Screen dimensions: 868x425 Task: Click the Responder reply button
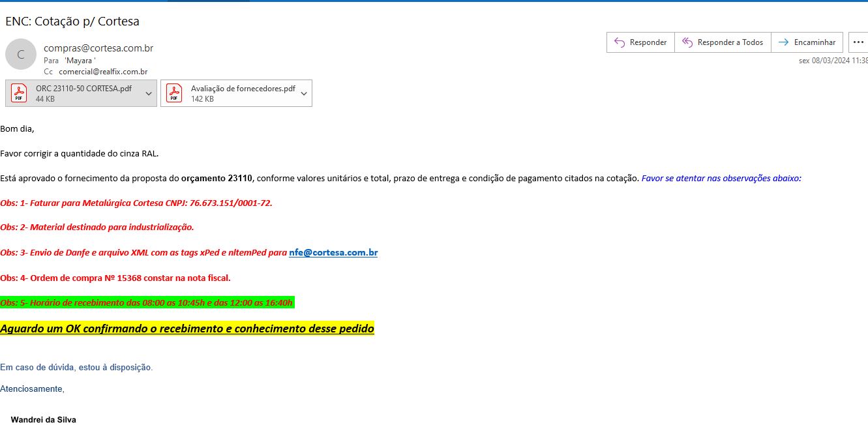click(640, 42)
